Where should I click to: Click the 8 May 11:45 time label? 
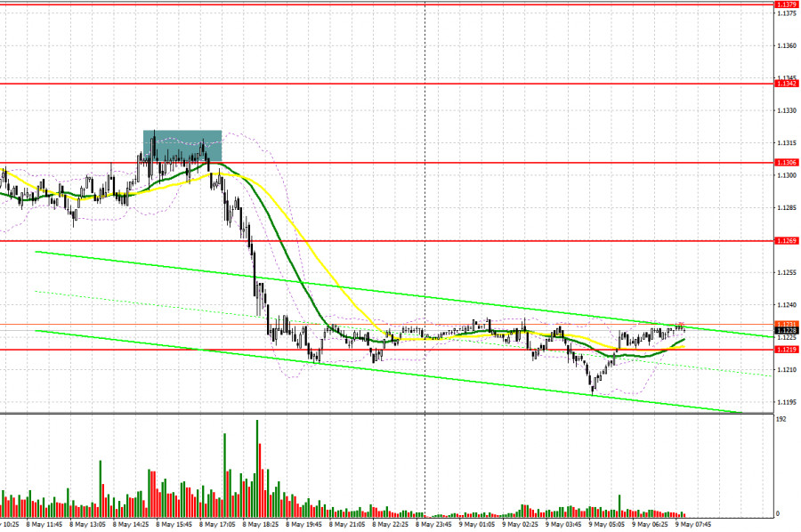click(x=44, y=524)
